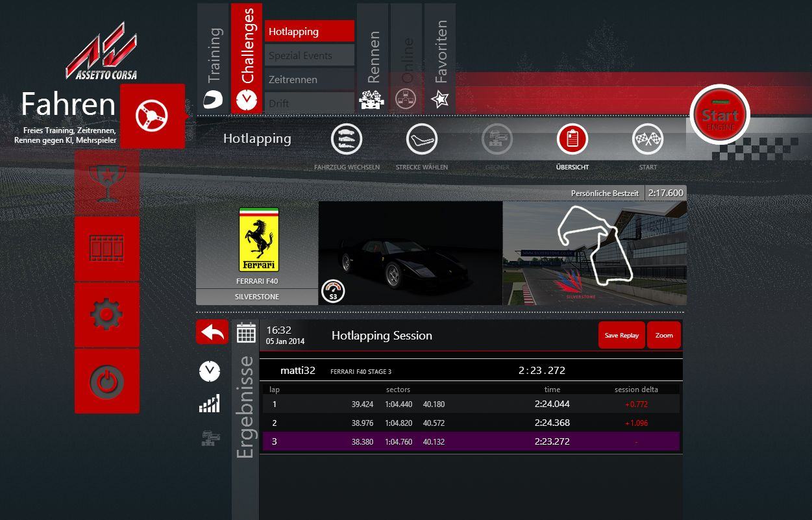The height and width of the screenshot is (520, 812).
Task: Open the film strip replay section
Action: (107, 249)
